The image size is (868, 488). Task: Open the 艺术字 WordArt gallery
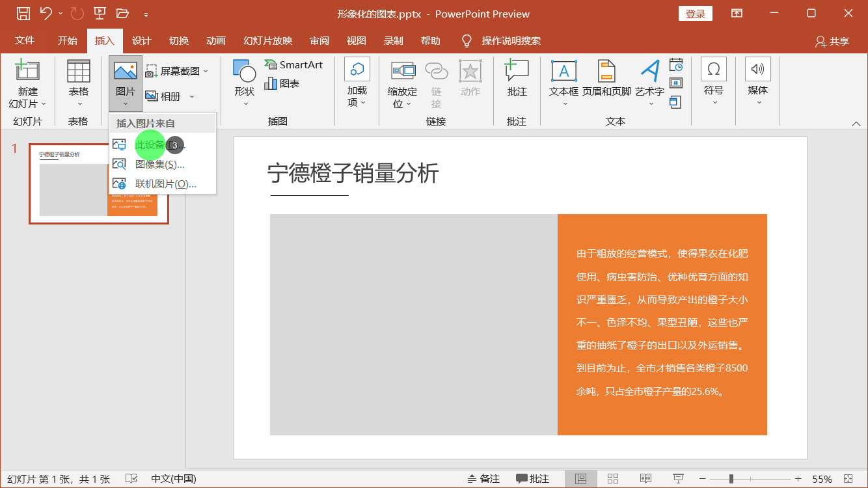pos(649,85)
